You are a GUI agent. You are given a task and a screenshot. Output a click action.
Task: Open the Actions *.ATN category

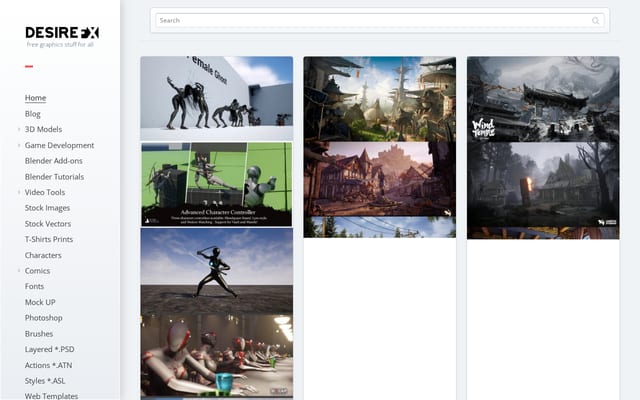tap(49, 365)
